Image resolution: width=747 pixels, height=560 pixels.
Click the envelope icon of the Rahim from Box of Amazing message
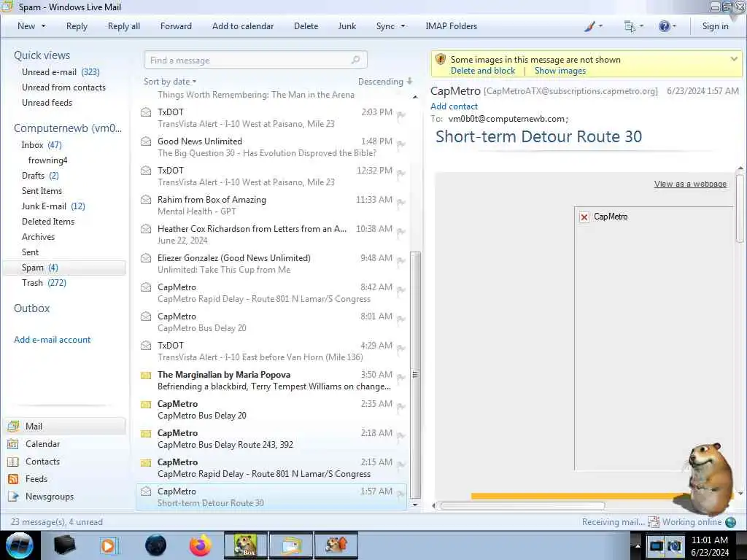tap(146, 200)
